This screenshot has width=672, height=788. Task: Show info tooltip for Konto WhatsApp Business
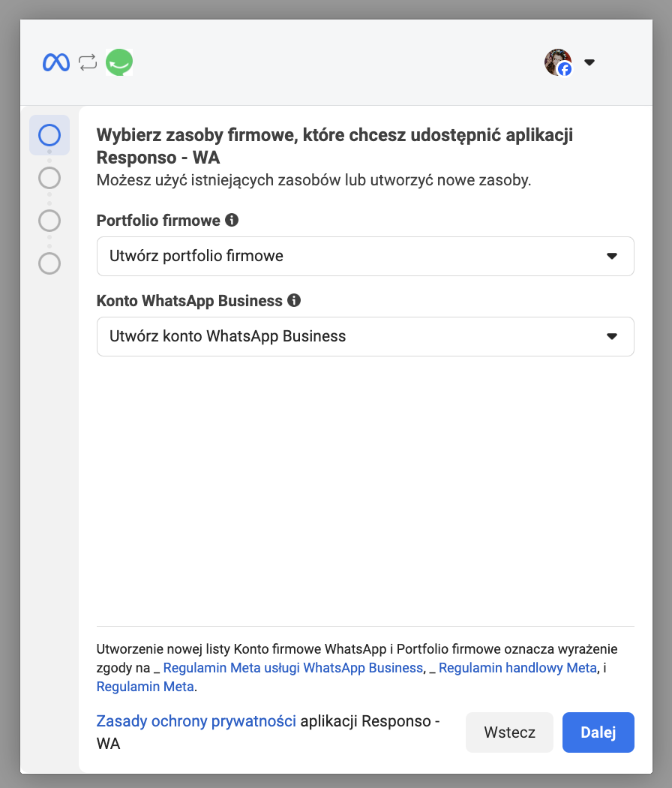point(294,300)
